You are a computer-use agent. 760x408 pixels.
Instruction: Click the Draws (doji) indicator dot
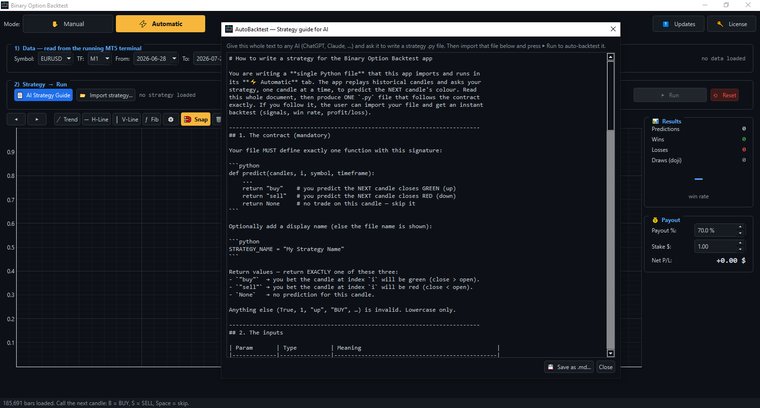tap(744, 160)
